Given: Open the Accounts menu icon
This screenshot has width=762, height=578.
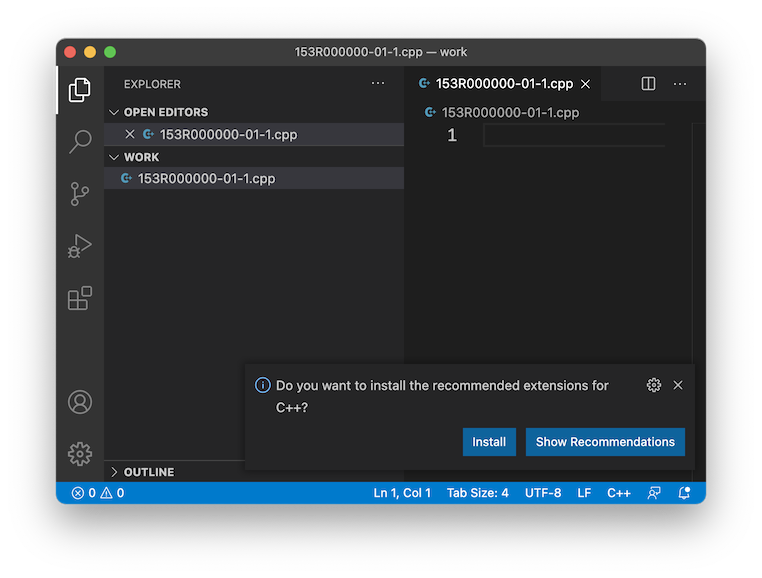Looking at the screenshot, I should click(80, 402).
